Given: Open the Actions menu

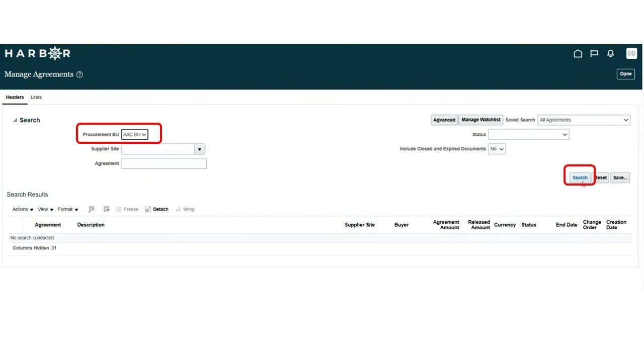Looking at the screenshot, I should (x=23, y=209).
